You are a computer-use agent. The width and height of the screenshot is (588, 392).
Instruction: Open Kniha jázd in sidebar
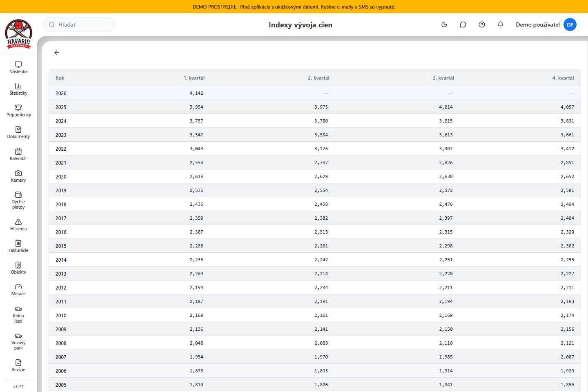pyautogui.click(x=18, y=314)
